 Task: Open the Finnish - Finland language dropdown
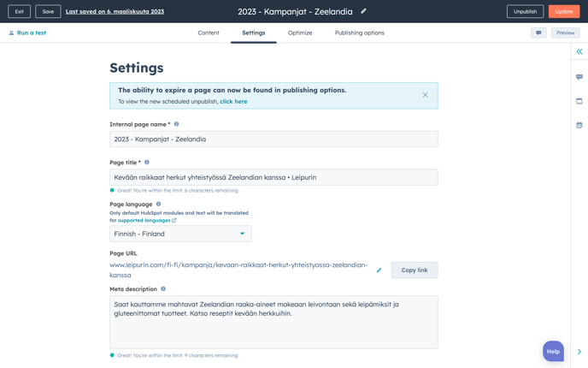(x=180, y=234)
